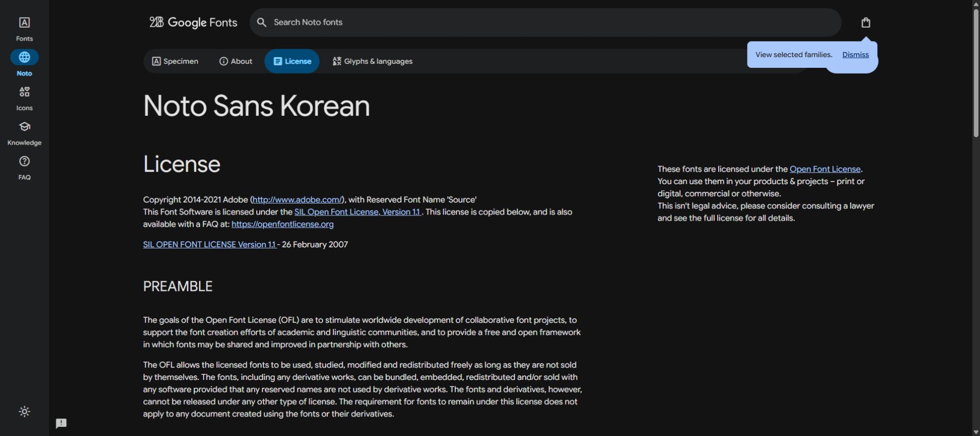Click the send feedback icon at the bottom left
The image size is (980, 436).
click(61, 423)
